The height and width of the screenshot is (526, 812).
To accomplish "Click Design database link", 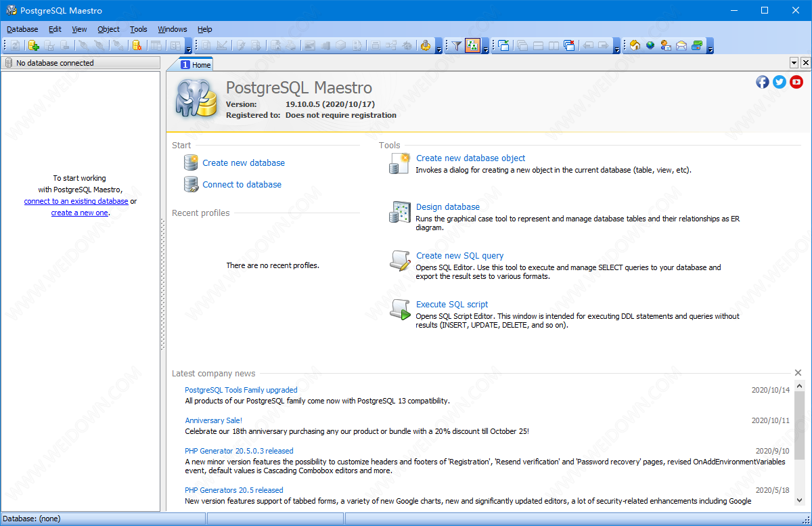I will tap(448, 206).
